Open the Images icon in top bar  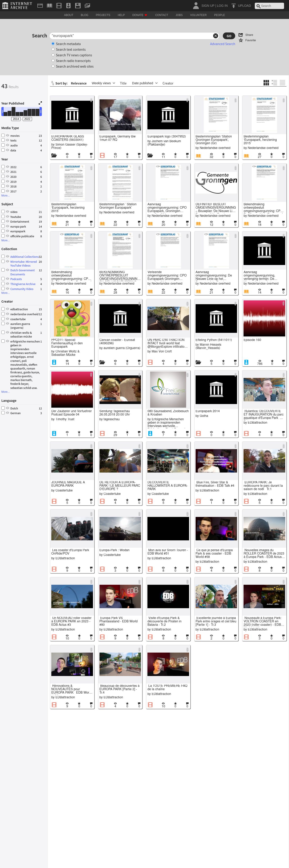coord(87,6)
